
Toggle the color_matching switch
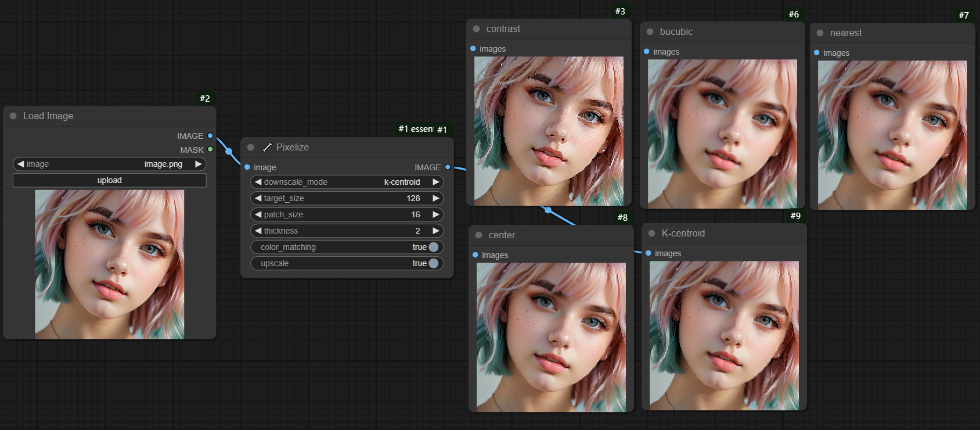coord(433,247)
